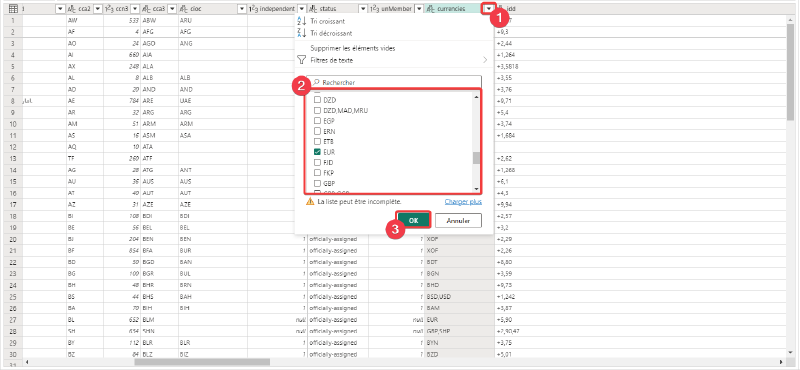This screenshot has width=800, height=370.
Task: Open the Filtres de texte submenu
Action: [393, 60]
